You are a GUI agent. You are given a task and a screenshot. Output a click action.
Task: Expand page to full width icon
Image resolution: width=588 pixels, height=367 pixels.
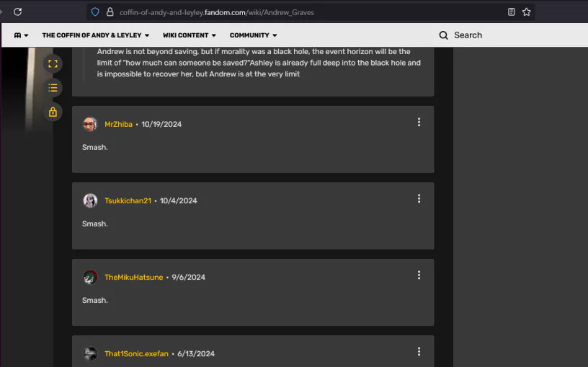(x=53, y=63)
